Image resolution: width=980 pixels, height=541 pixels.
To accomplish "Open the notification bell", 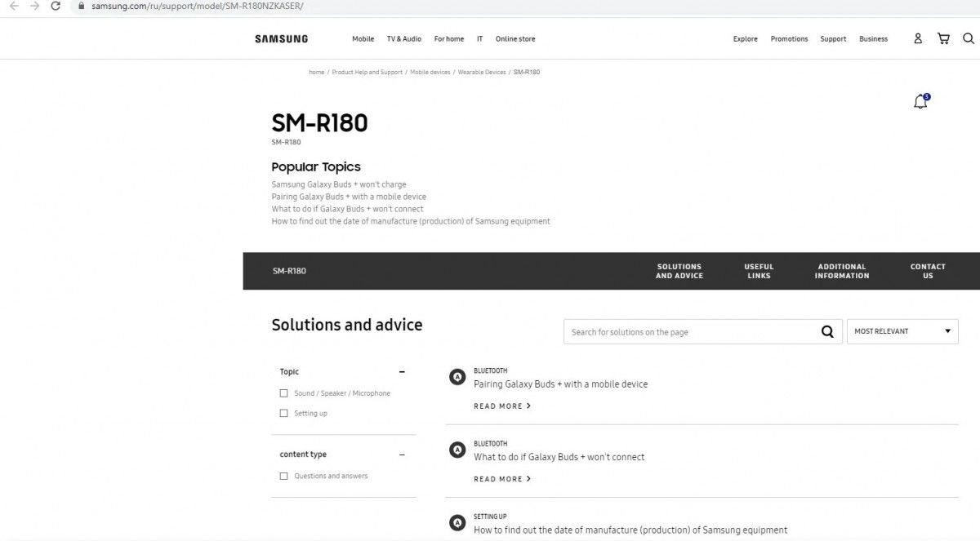I will tap(920, 102).
